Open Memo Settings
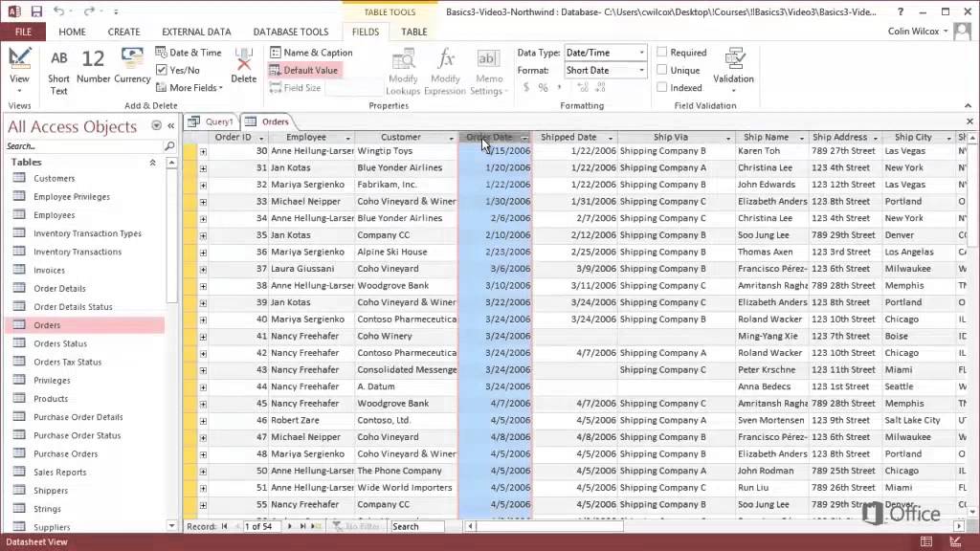 click(x=488, y=73)
